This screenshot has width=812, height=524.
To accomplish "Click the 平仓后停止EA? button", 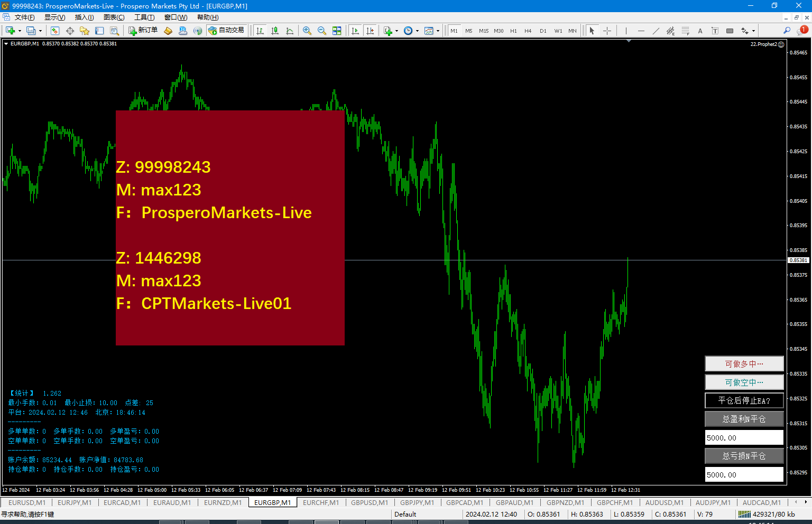I will pos(744,400).
